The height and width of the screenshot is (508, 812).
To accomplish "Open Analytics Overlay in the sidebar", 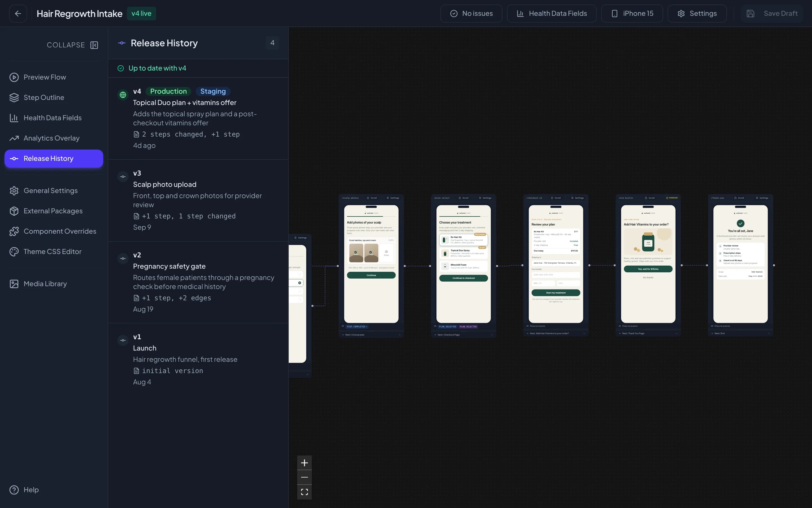I will (54, 138).
